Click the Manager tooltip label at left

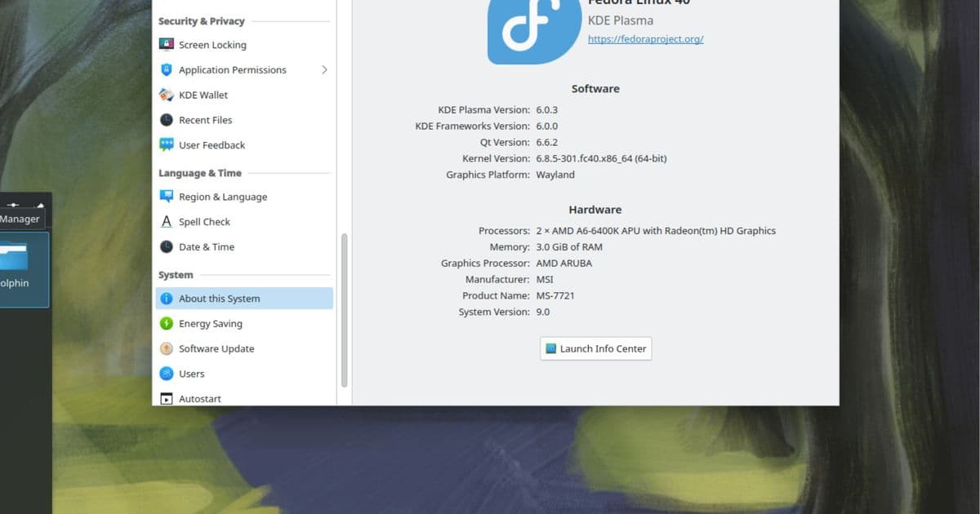[x=20, y=219]
